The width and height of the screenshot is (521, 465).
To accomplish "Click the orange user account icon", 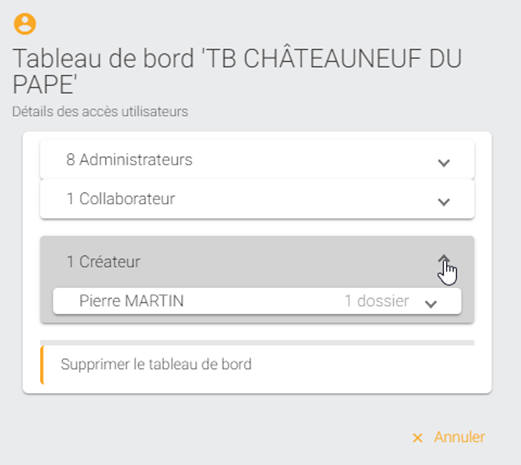I will coord(25,24).
